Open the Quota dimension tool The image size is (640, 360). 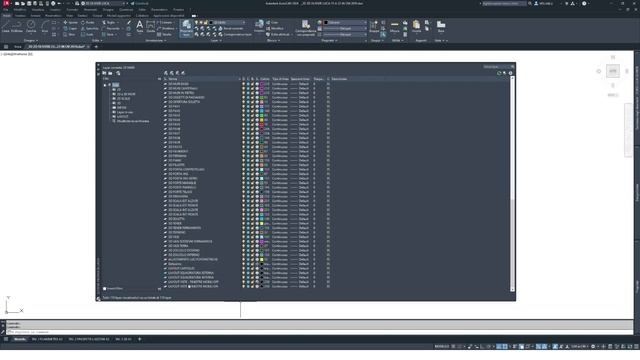click(x=151, y=27)
